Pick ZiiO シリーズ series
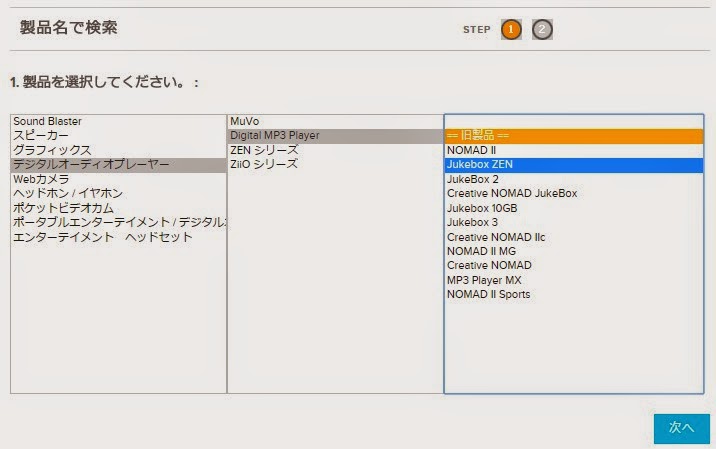The image size is (716, 449). [x=335, y=164]
